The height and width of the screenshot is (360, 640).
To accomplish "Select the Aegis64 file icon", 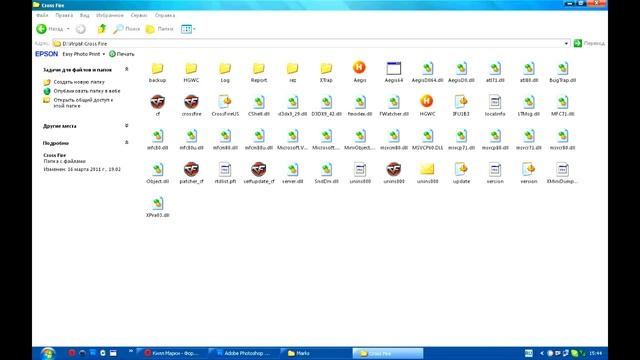I will [394, 69].
